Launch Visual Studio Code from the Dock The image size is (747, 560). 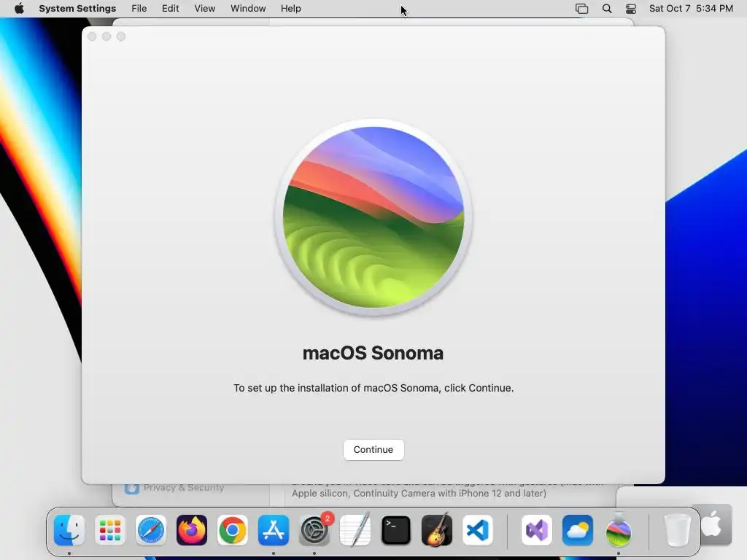click(478, 530)
